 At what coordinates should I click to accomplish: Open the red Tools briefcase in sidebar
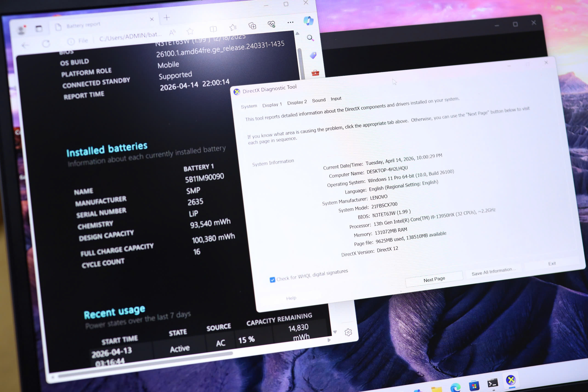[x=315, y=73]
